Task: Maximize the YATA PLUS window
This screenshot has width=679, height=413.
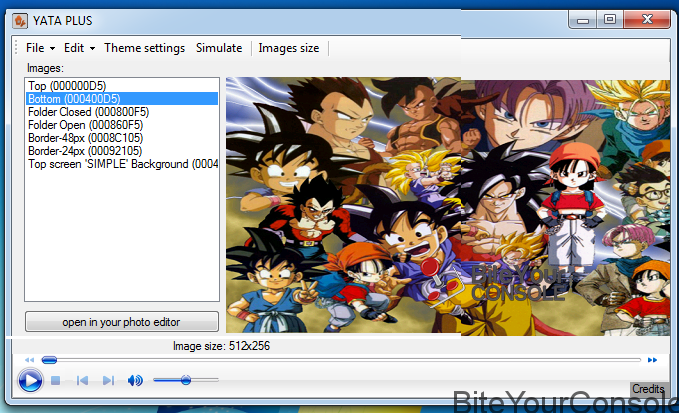Action: pos(610,20)
